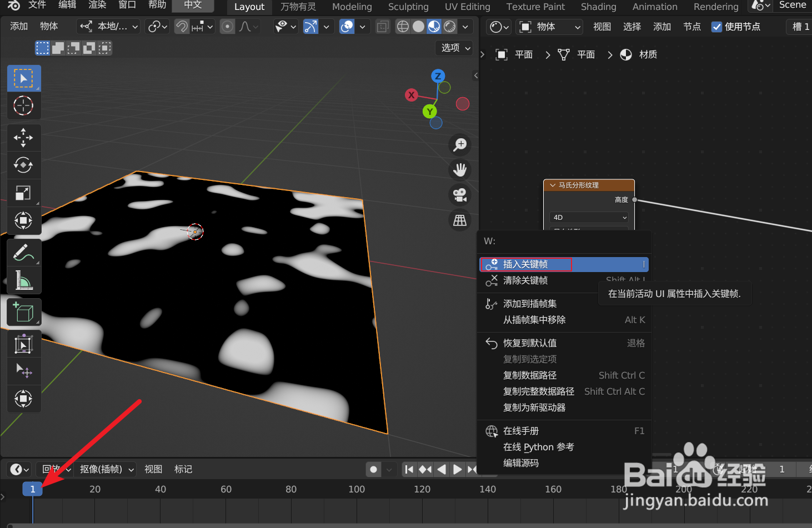812x528 pixels.
Task: Choose the Move tool
Action: tap(23, 138)
